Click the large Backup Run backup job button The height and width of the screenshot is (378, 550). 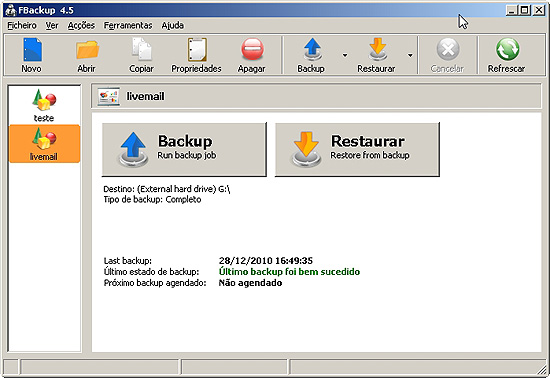(x=184, y=149)
